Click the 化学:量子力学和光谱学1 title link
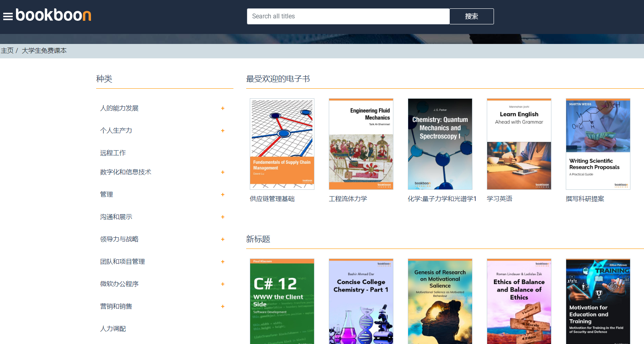 point(442,199)
